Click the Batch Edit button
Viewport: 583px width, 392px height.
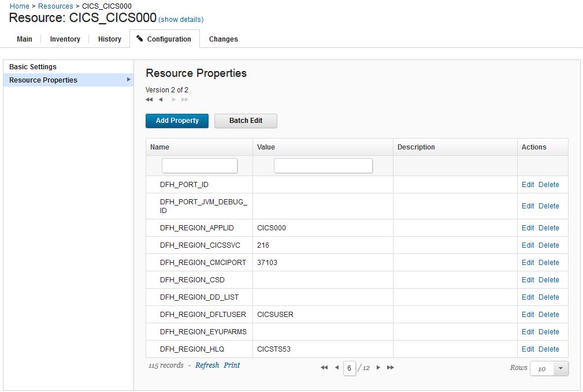click(x=246, y=121)
